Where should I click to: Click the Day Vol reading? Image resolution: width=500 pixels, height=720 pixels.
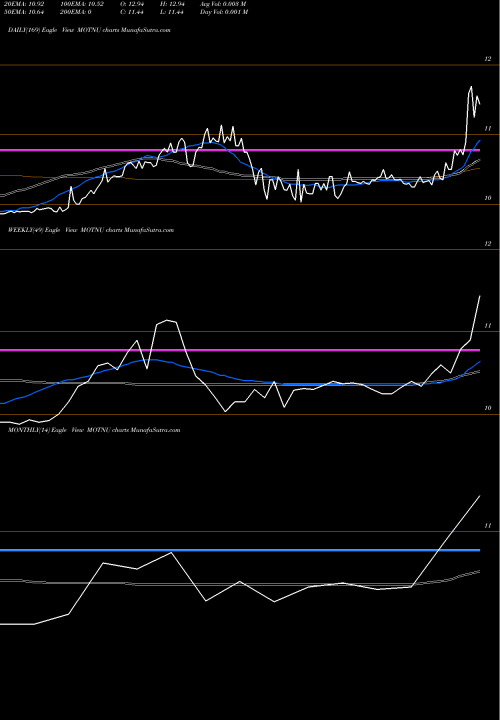tap(224, 12)
